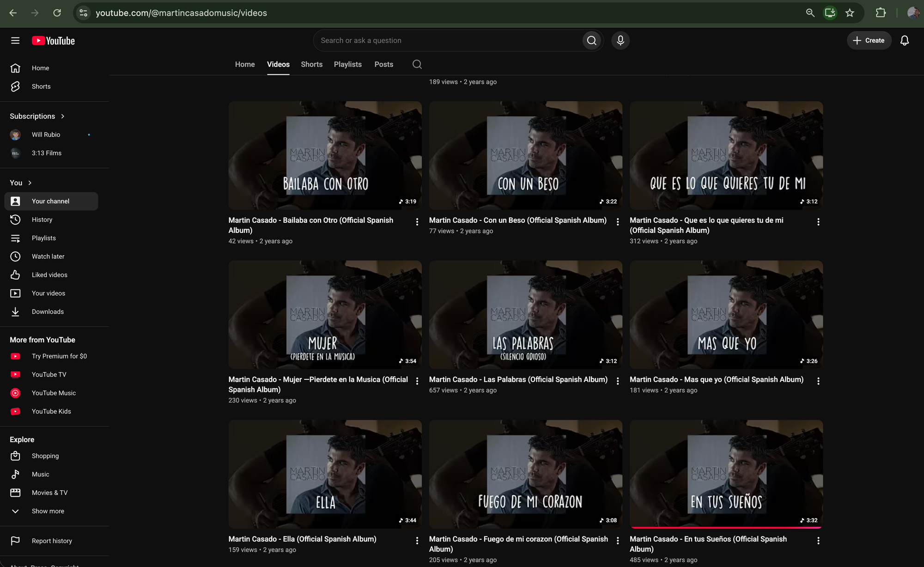Open Music in Explore
Screen dimensions: 924x567
(51, 475)
